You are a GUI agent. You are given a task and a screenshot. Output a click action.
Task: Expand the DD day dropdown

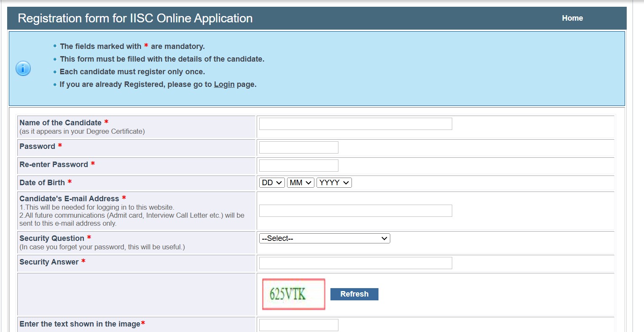[272, 183]
